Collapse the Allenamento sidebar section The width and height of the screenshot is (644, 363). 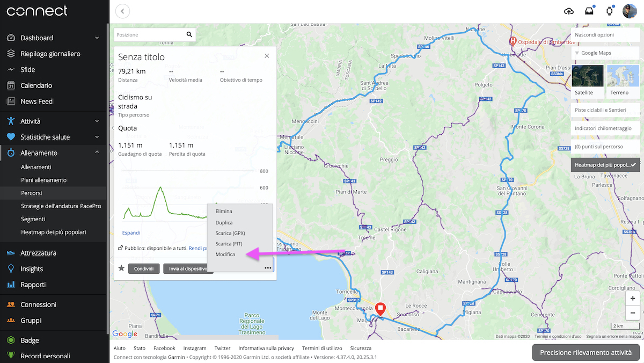53,152
